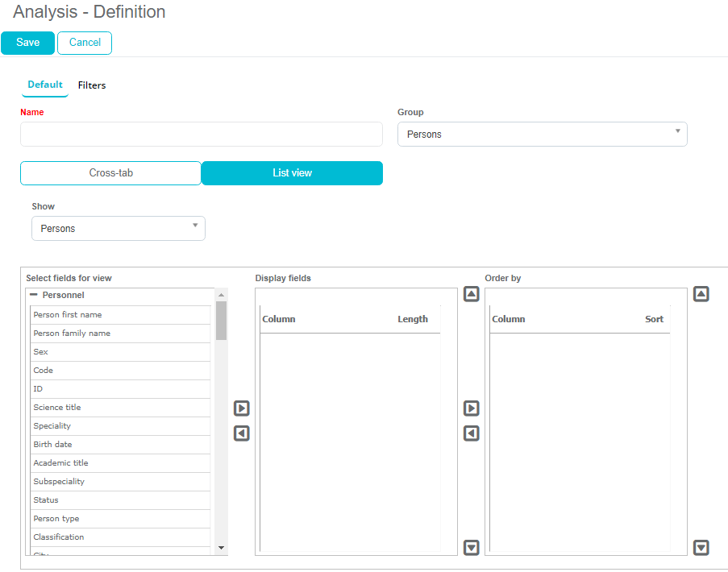Viewport: 728px width, 572px height.
Task: Collapse the Personnel field group
Action: (34, 296)
